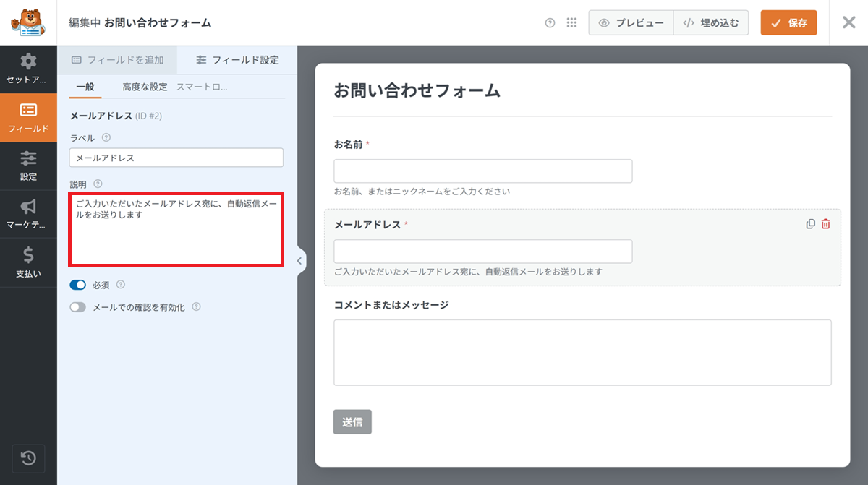Switch to the フィールドを追加 tab
The height and width of the screenshot is (485, 868).
tap(118, 60)
